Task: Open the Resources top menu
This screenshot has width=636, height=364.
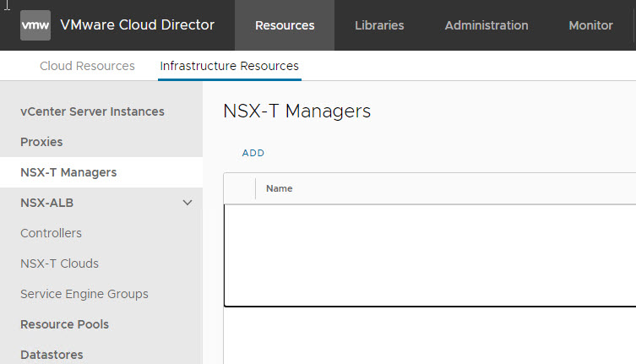Action: [285, 25]
